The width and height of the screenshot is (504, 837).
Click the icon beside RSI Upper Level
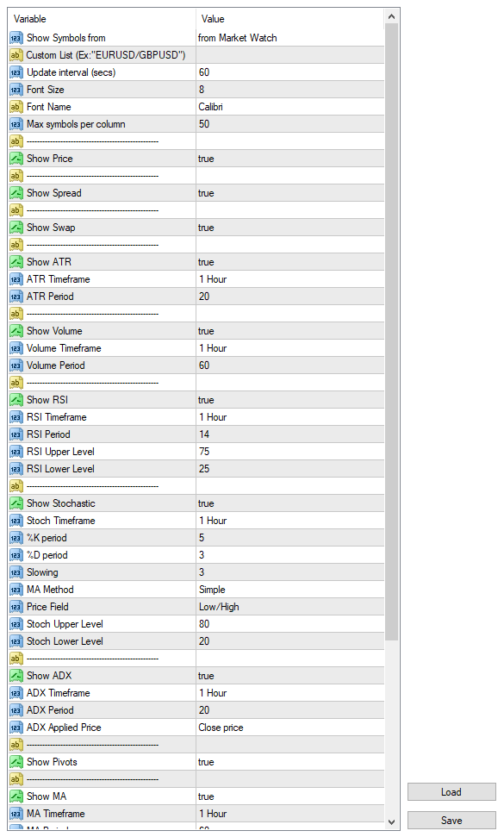click(x=16, y=452)
